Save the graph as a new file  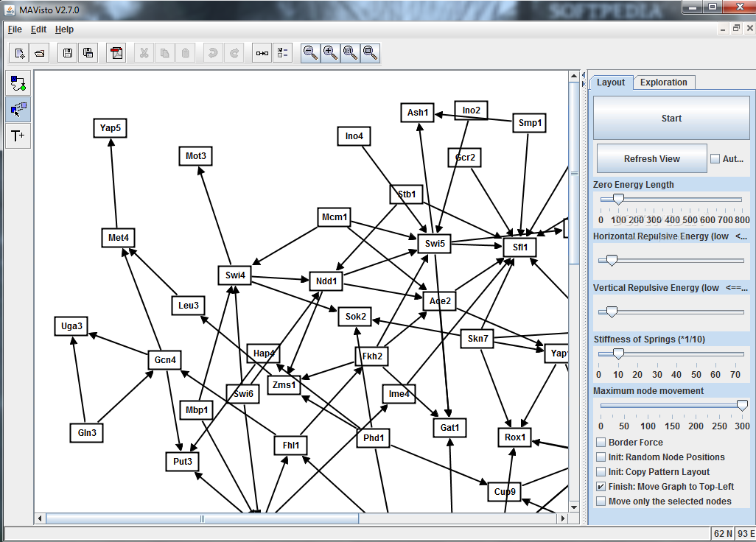(x=88, y=53)
